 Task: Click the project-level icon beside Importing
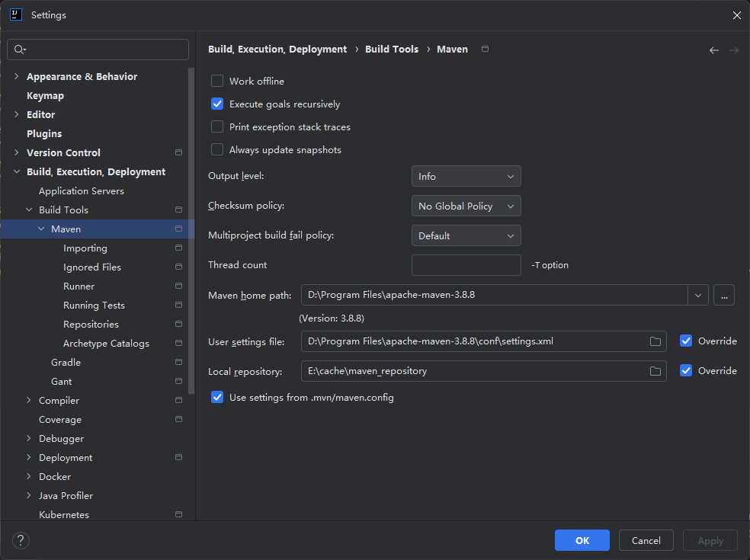[178, 248]
